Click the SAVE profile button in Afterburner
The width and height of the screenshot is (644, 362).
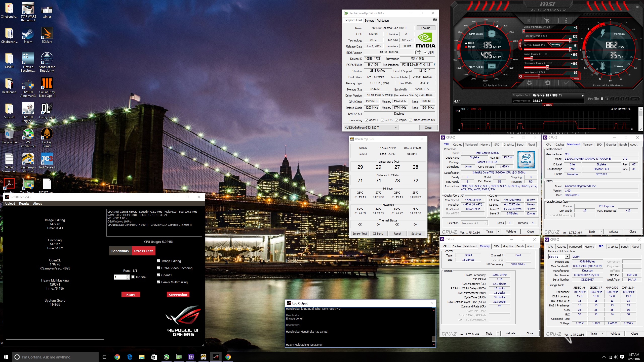[635, 99]
